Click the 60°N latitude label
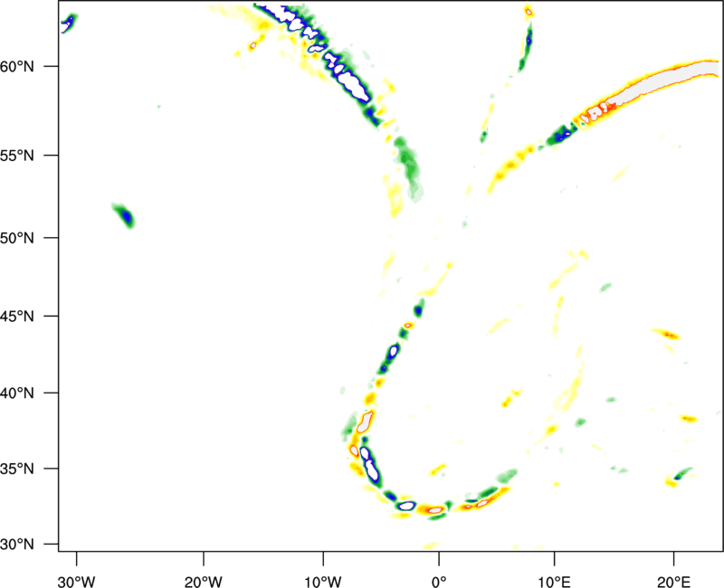 click(x=17, y=67)
